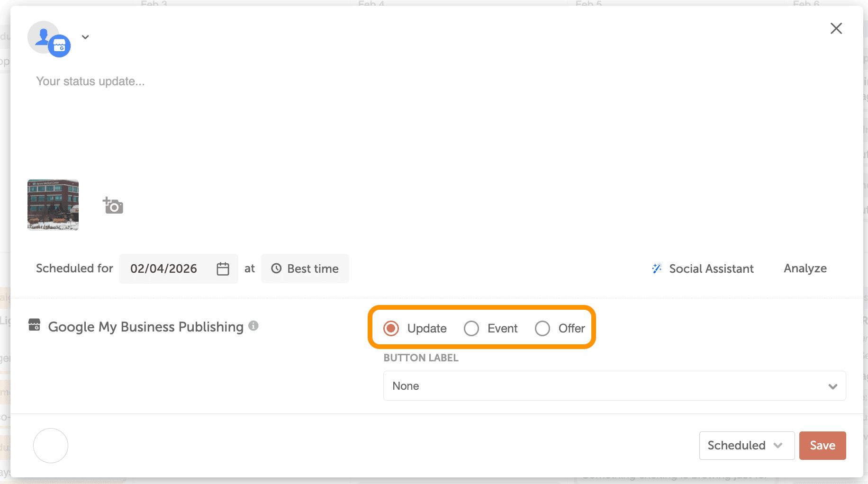
Task: Click the attached building photo thumbnail
Action: pos(53,205)
